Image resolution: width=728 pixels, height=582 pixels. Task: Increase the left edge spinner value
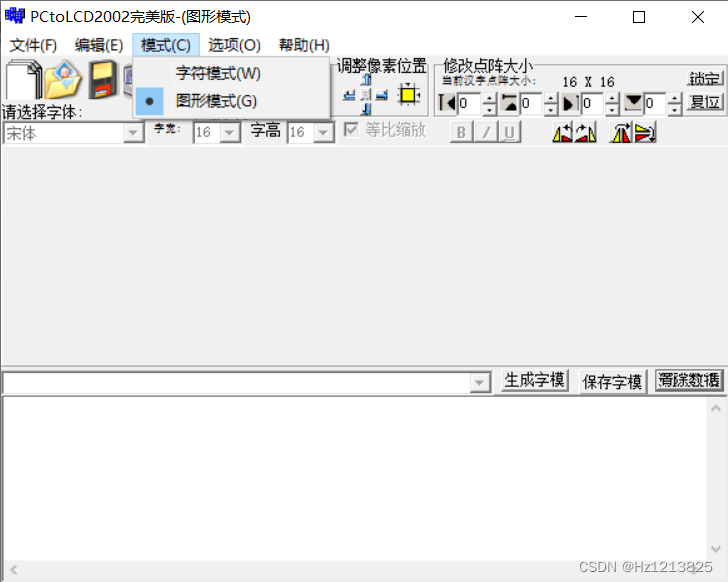pyautogui.click(x=489, y=98)
